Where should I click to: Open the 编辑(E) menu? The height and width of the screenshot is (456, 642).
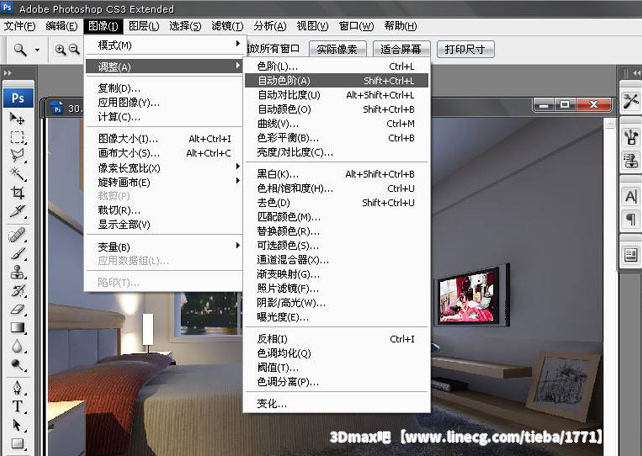[61, 26]
